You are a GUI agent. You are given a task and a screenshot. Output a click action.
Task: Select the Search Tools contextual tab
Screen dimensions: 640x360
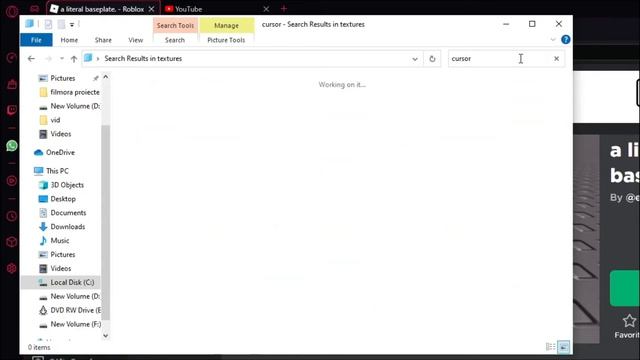point(175,25)
